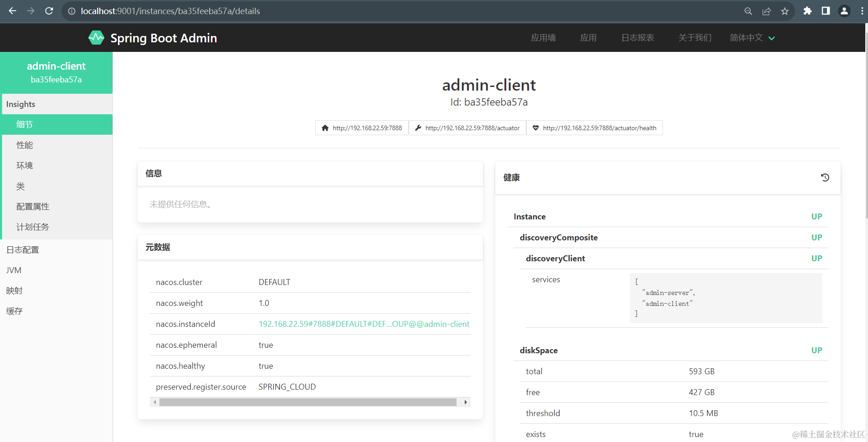
Task: Click the heartbeat icon health URL
Action: (x=595, y=128)
